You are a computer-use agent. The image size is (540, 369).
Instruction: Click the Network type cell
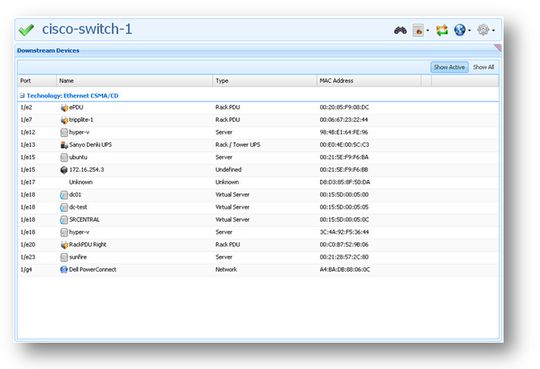point(226,269)
